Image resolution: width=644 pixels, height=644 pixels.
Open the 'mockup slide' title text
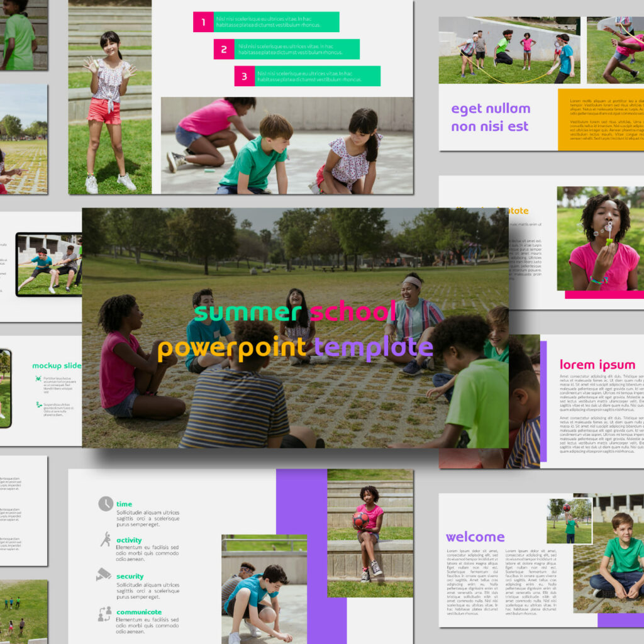tap(57, 366)
